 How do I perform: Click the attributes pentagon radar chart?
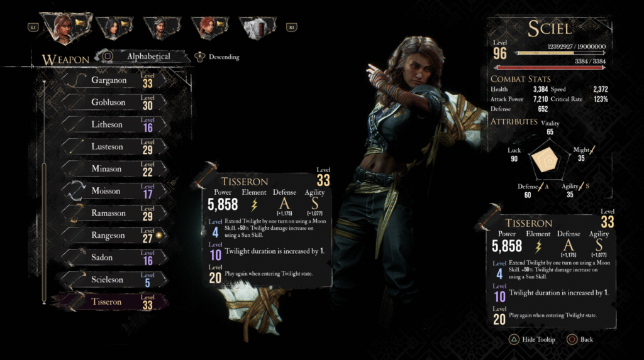[545, 160]
